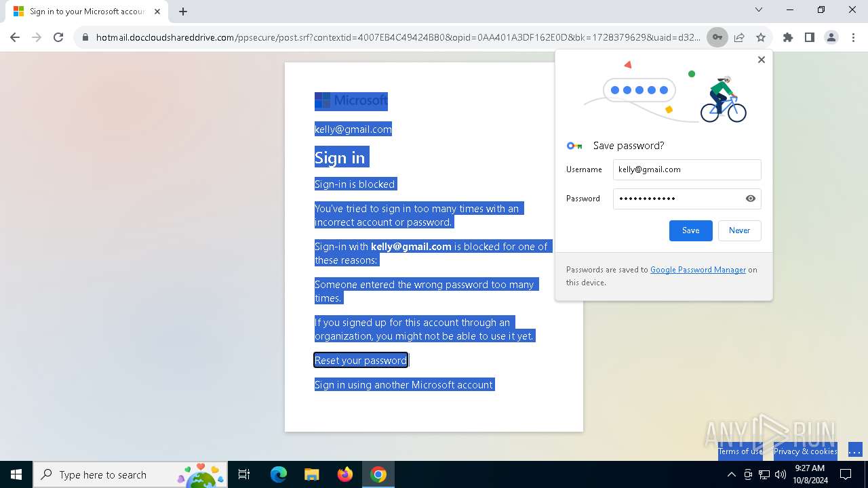Open the Google Password Manager link
Image resolution: width=868 pixels, height=488 pixels.
(x=698, y=270)
